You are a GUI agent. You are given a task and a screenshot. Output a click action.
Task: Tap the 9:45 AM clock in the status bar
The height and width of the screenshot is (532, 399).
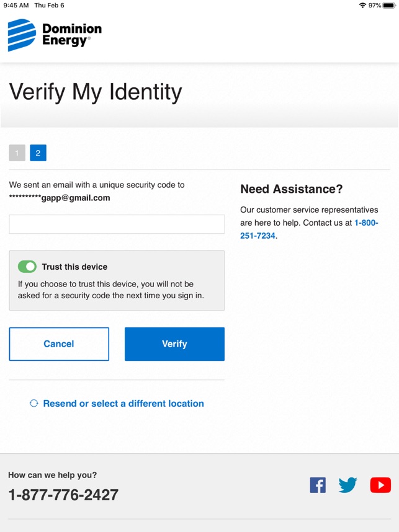16,6
